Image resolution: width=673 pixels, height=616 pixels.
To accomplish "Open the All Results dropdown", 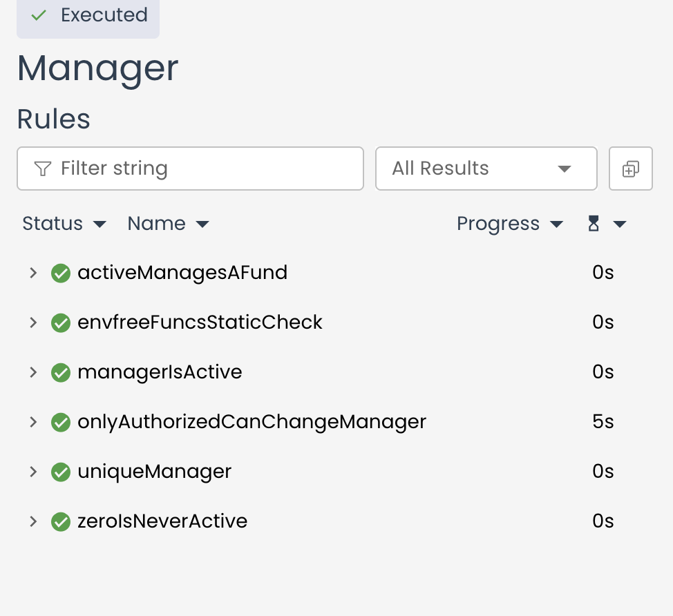I will click(486, 169).
